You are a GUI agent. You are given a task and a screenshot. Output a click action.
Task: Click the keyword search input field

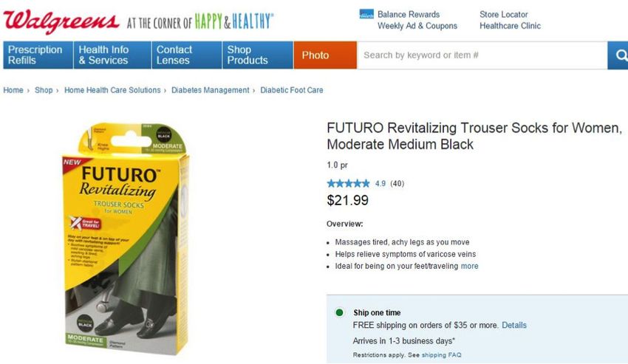[x=482, y=55]
